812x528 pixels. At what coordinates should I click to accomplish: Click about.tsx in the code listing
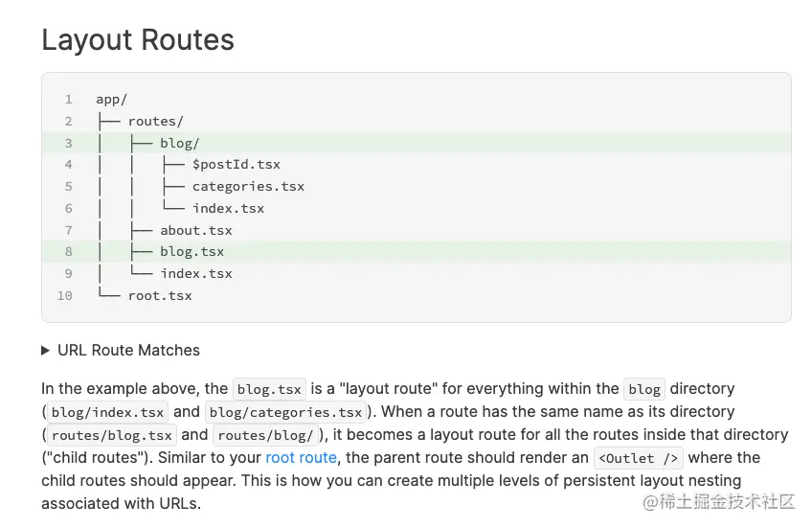[x=195, y=230]
